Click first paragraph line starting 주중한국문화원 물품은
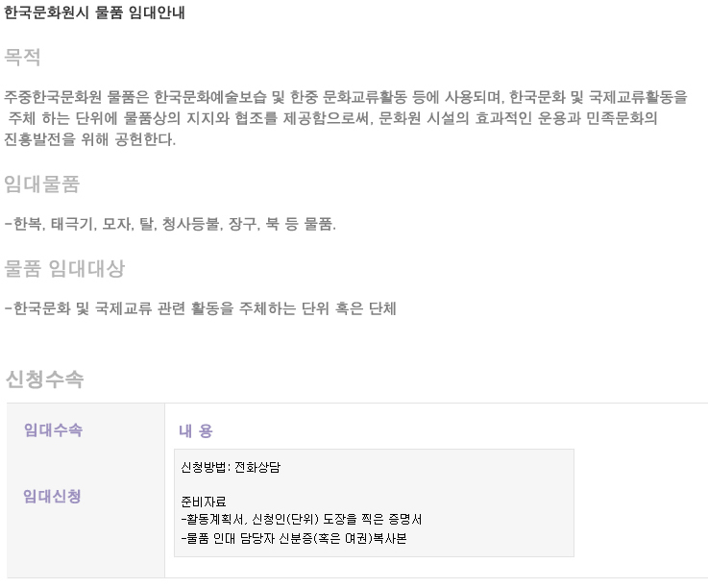Image resolution: width=708 pixels, height=588 pixels. pyautogui.click(x=346, y=97)
